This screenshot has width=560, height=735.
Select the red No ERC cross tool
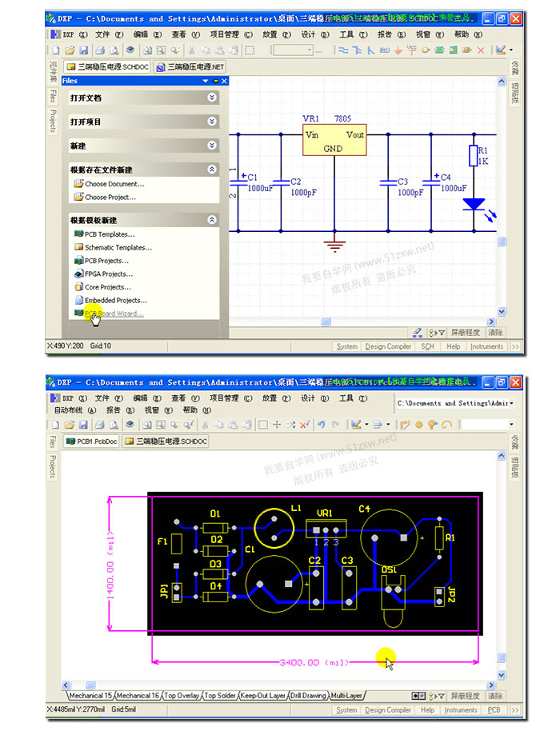click(481, 50)
